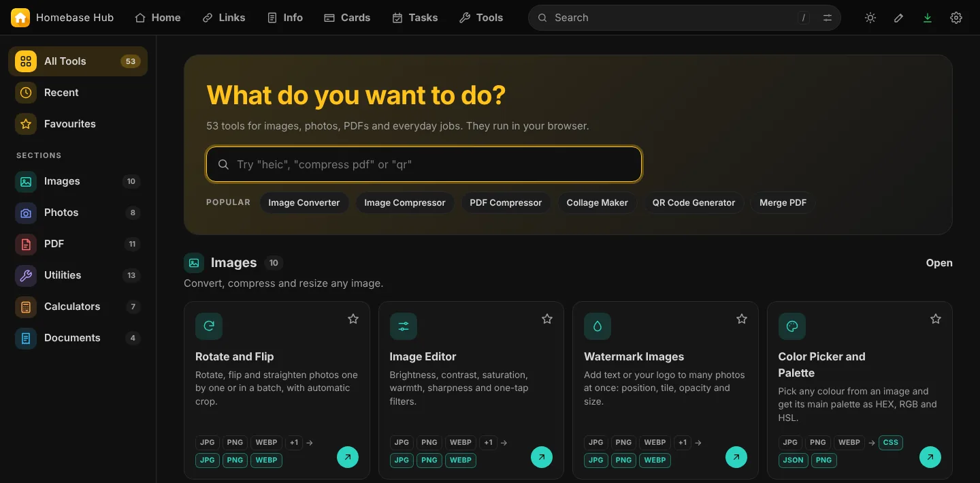The height and width of the screenshot is (483, 980).
Task: Click the +1 formats tag on Image Editor
Action: [488, 442]
